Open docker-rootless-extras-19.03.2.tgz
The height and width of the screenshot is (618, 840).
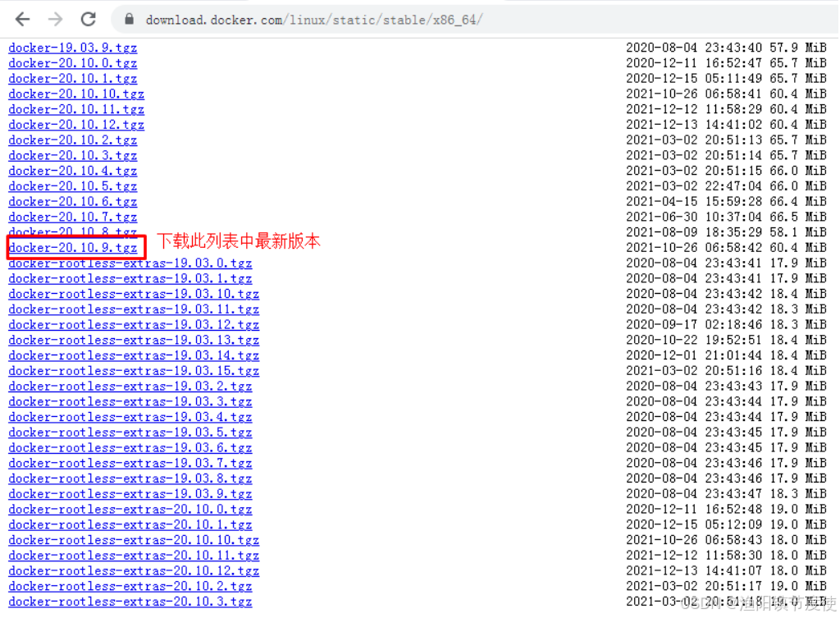pos(130,387)
